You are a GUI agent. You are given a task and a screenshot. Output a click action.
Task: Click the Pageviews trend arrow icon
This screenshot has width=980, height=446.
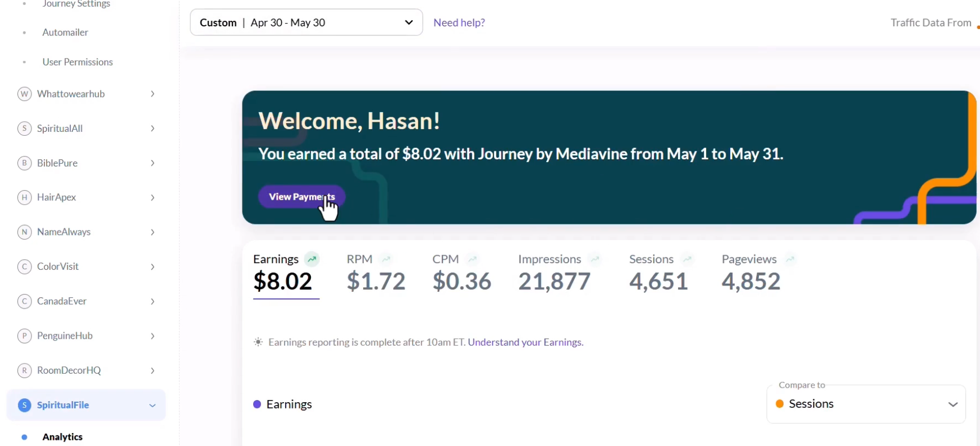790,259
